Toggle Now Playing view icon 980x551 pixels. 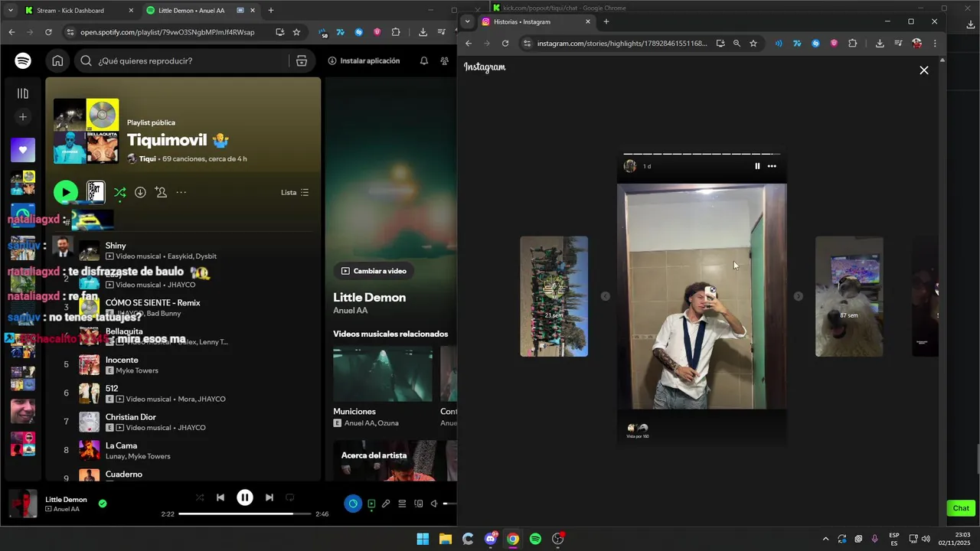[x=371, y=504]
